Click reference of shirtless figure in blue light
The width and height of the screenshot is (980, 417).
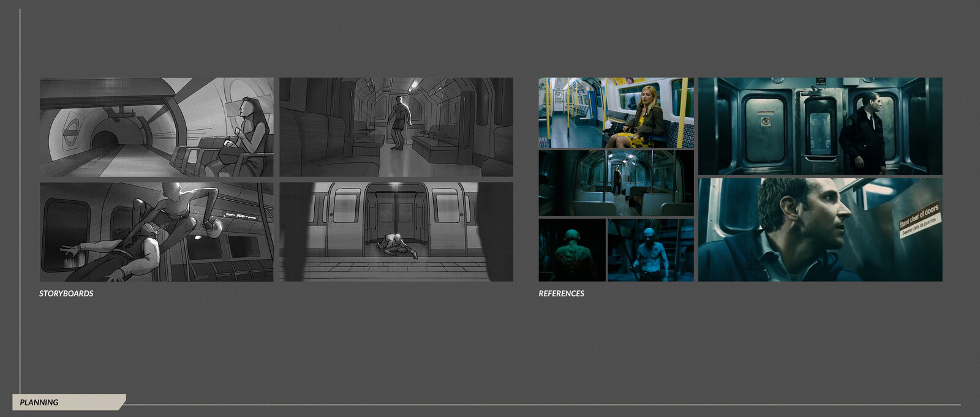point(650,250)
